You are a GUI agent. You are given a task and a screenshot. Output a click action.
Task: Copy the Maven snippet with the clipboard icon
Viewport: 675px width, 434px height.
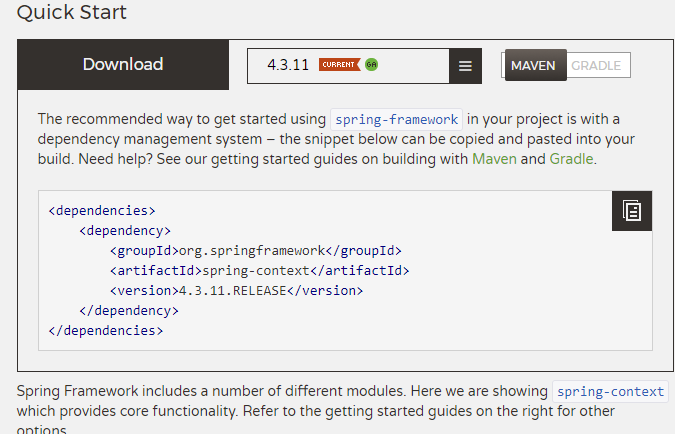coord(632,211)
